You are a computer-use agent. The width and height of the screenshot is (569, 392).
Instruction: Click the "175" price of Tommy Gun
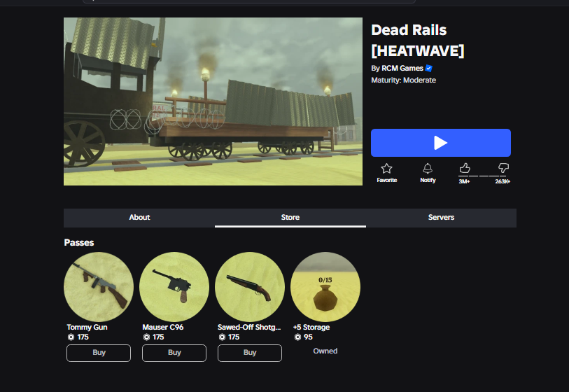[83, 337]
